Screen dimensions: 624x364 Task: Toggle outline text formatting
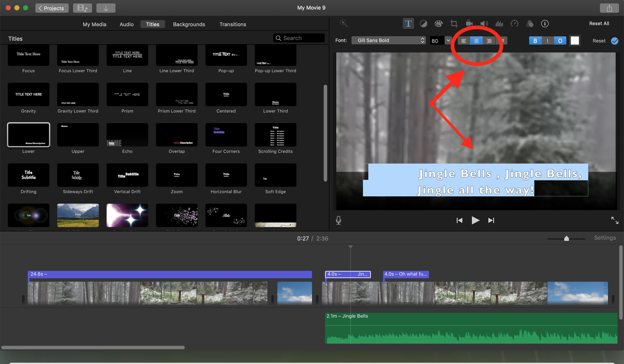click(560, 41)
